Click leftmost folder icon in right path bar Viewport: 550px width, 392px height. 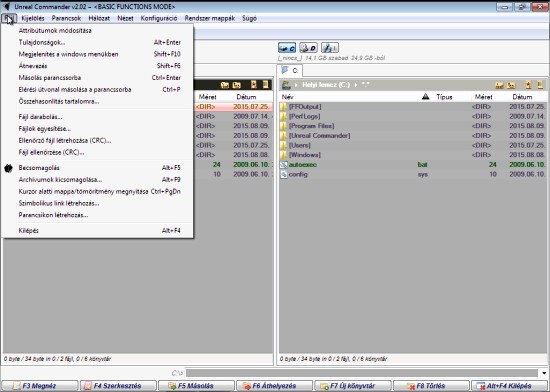point(499,85)
